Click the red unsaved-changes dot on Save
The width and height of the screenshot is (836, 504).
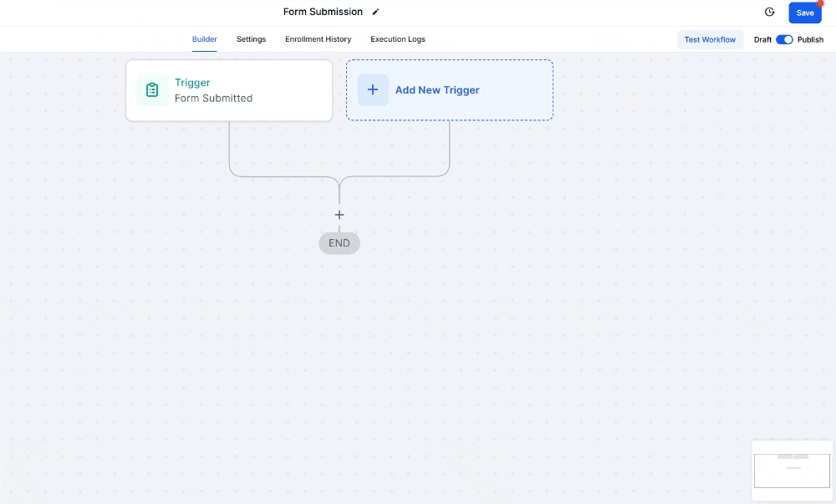[820, 3]
